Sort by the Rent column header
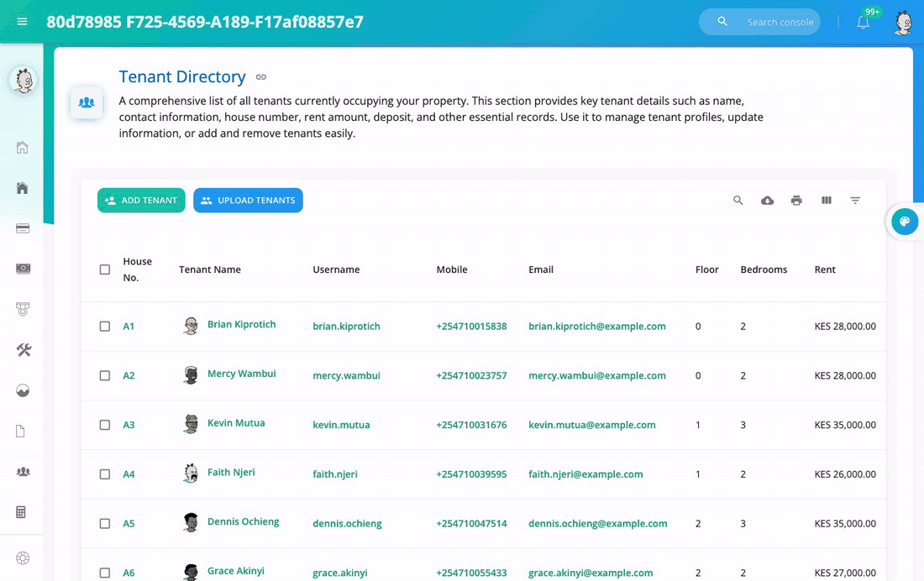Image resolution: width=924 pixels, height=581 pixels. [825, 270]
